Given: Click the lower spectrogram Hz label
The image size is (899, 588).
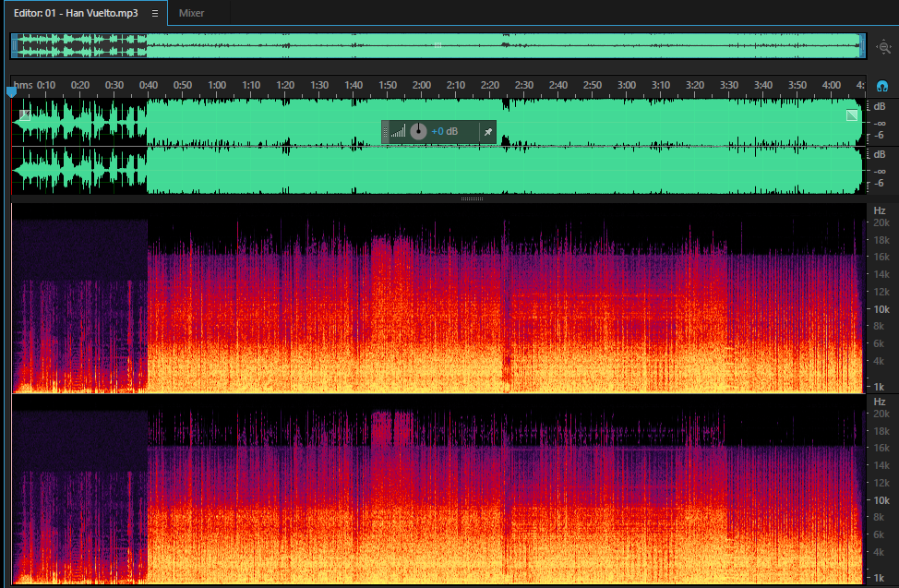Looking at the screenshot, I should point(880,402).
